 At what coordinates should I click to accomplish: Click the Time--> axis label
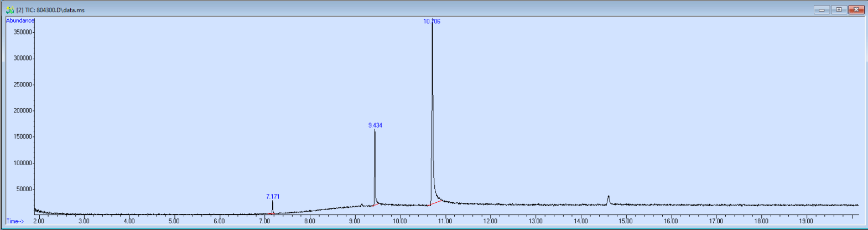(15, 221)
